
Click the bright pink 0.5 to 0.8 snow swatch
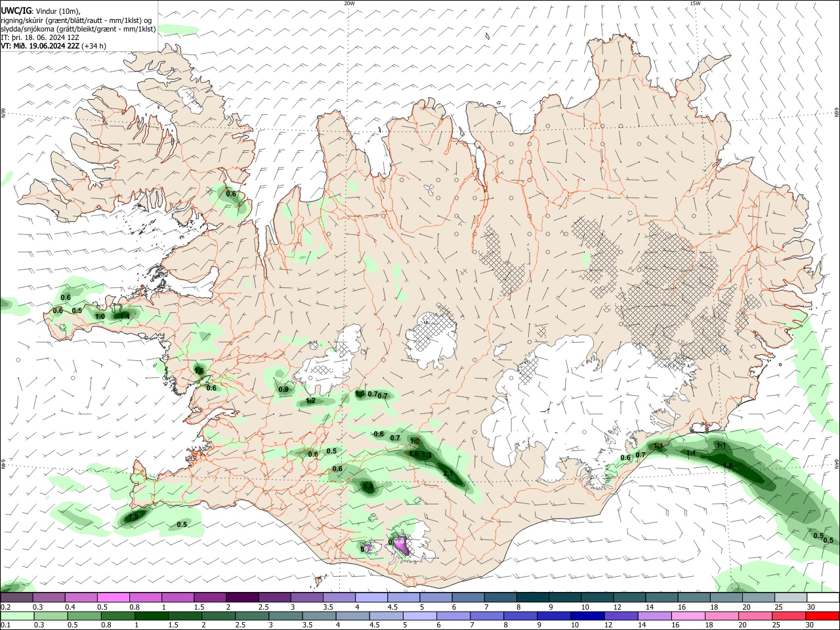click(x=113, y=598)
